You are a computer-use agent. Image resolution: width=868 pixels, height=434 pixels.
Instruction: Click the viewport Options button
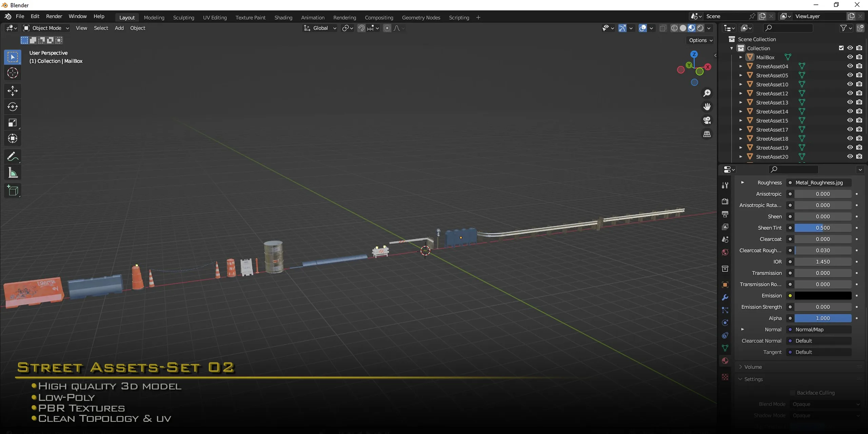(x=701, y=40)
